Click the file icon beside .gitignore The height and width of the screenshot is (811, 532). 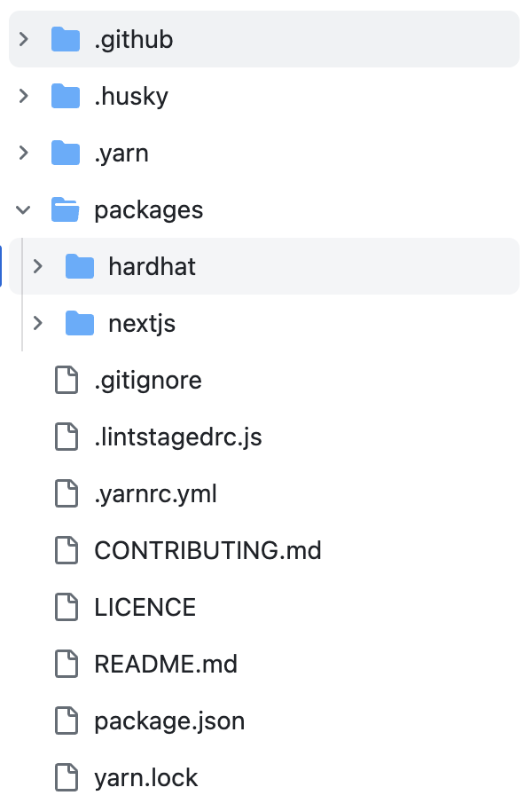point(66,380)
